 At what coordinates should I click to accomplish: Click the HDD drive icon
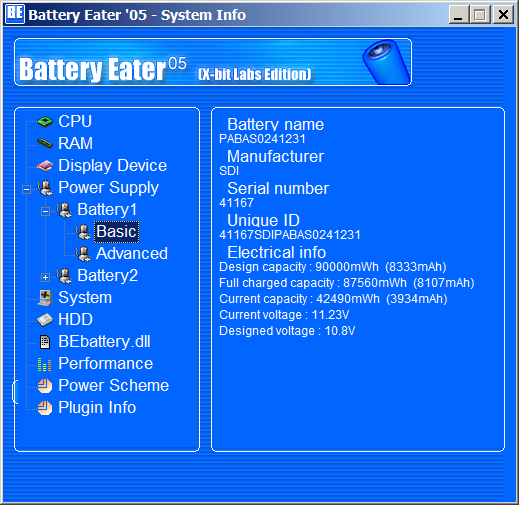pos(45,320)
